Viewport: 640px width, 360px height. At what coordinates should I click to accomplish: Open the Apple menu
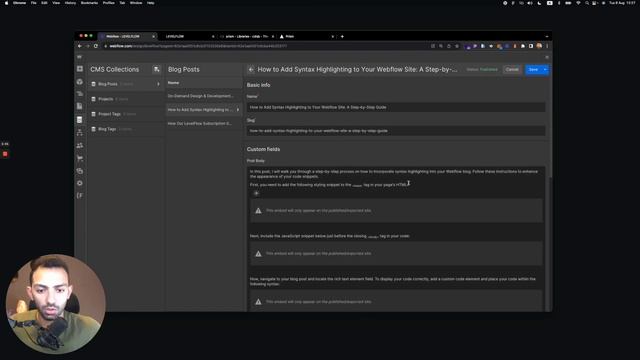pos(6,3)
